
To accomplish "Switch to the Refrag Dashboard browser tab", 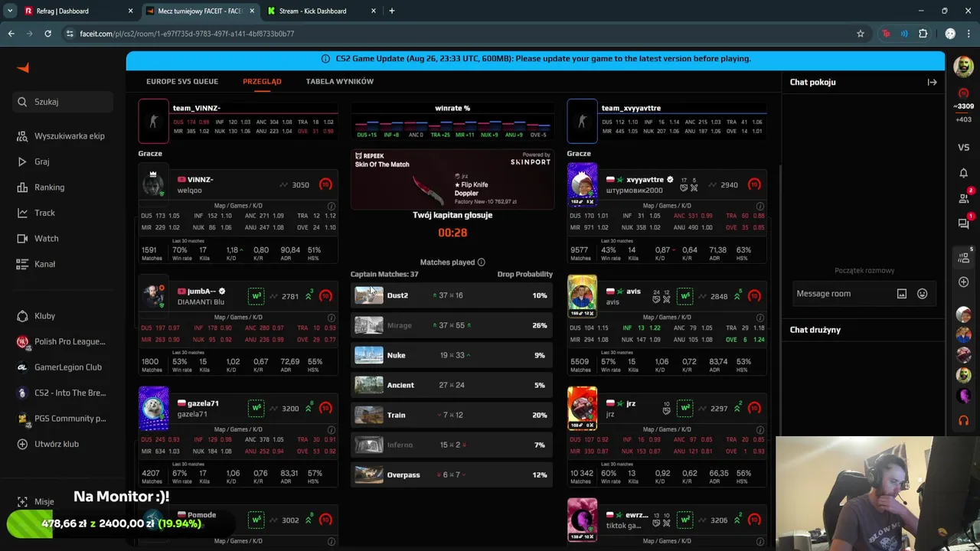I will 77,11.
